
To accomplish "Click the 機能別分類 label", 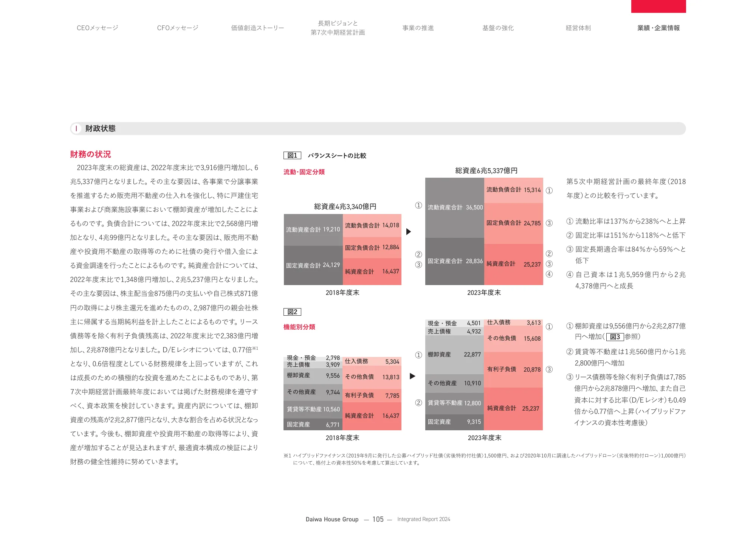I will pos(299,327).
